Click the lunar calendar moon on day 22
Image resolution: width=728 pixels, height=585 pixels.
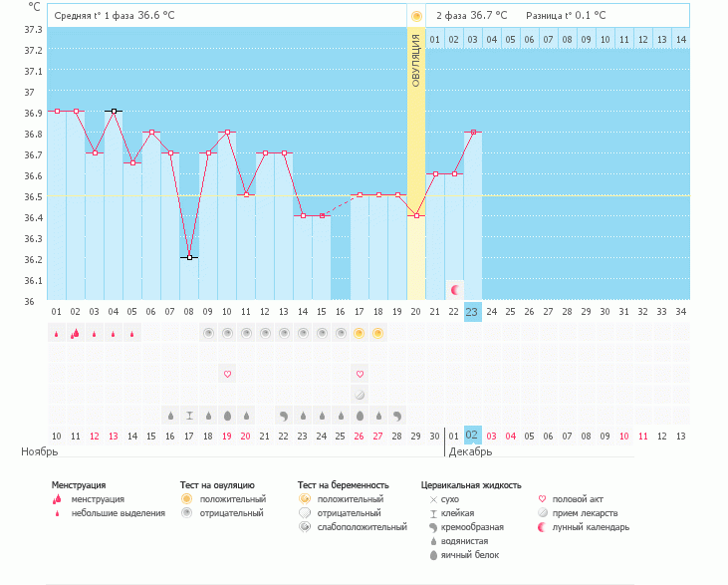[454, 289]
